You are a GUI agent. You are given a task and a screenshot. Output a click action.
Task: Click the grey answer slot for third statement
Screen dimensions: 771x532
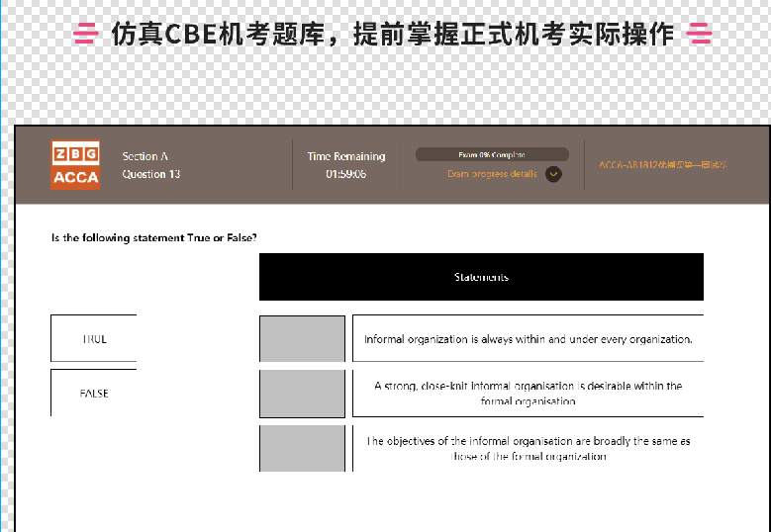[302, 448]
